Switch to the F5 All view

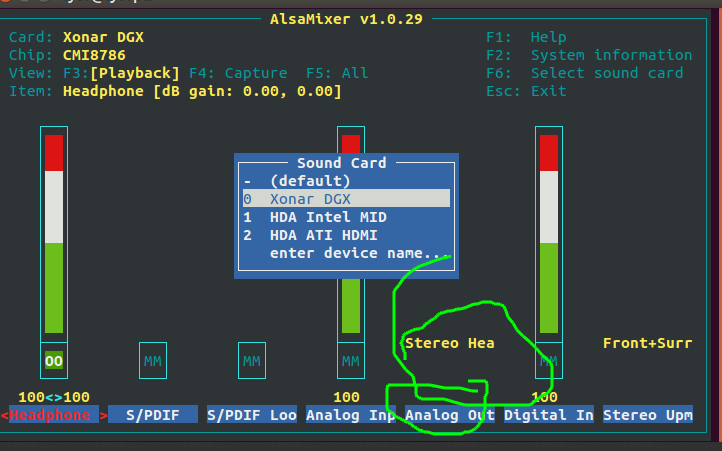click(x=337, y=73)
